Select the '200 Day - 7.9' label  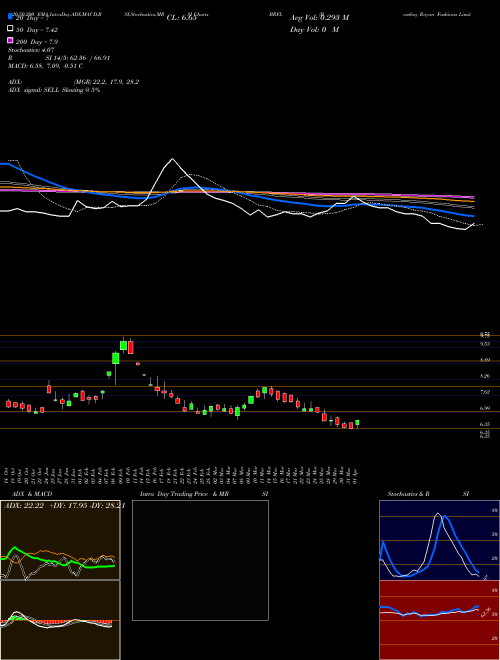pos(37,42)
